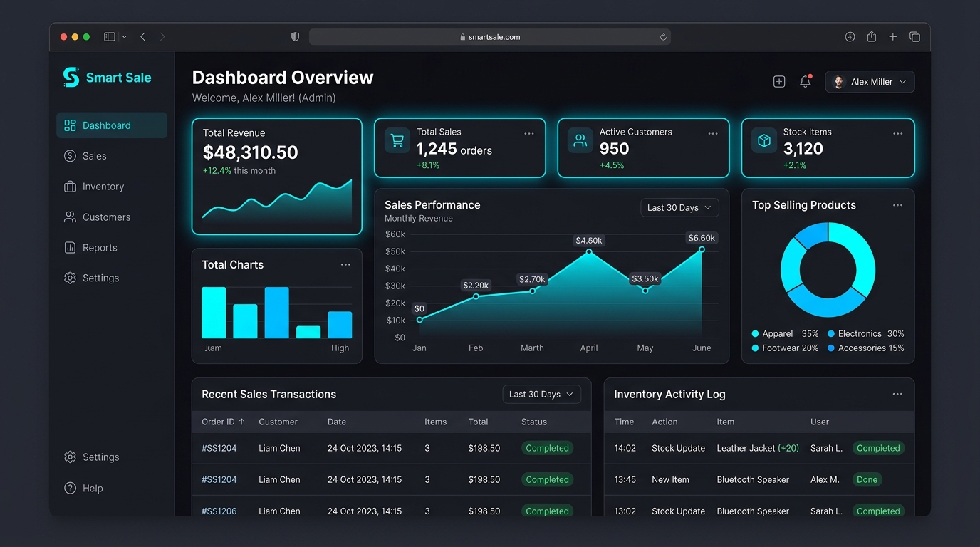The height and width of the screenshot is (547, 980).
Task: Click the Customer column header
Action: [x=278, y=422]
